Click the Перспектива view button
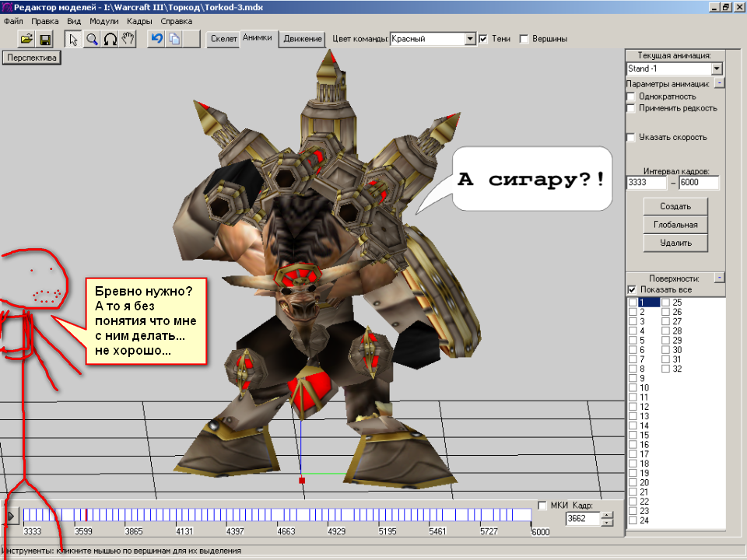This screenshot has width=747, height=560. pos(32,58)
